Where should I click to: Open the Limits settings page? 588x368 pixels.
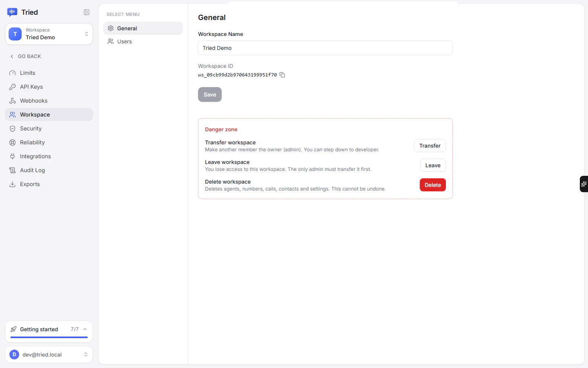(49, 73)
